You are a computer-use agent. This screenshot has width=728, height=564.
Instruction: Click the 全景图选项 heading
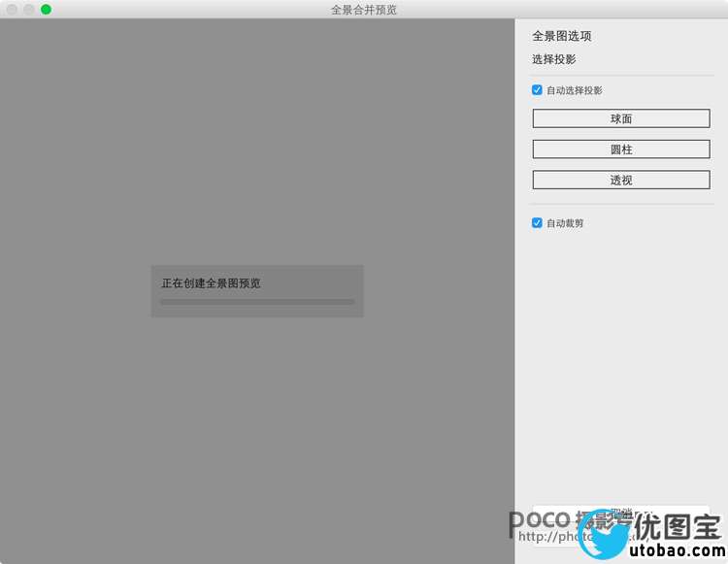click(x=562, y=36)
